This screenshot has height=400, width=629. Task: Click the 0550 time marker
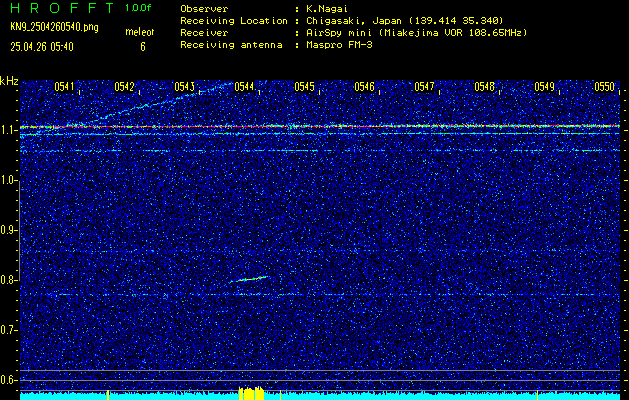[x=604, y=87]
